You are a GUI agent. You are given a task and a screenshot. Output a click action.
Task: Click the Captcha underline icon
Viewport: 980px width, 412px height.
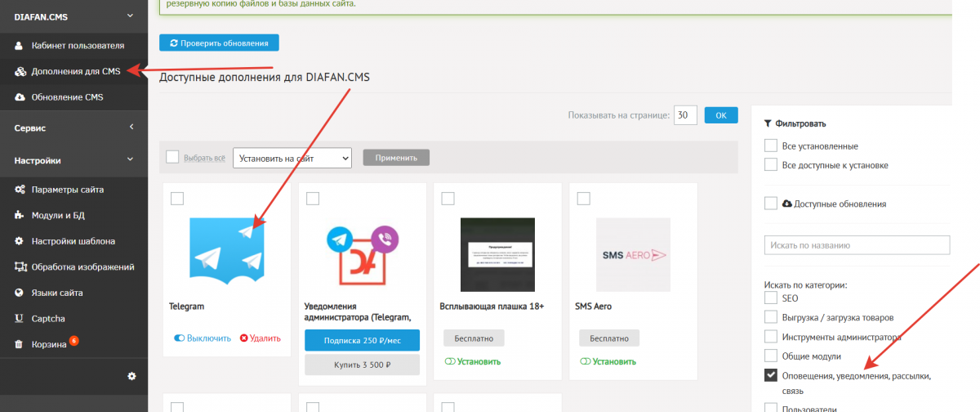[x=20, y=318]
